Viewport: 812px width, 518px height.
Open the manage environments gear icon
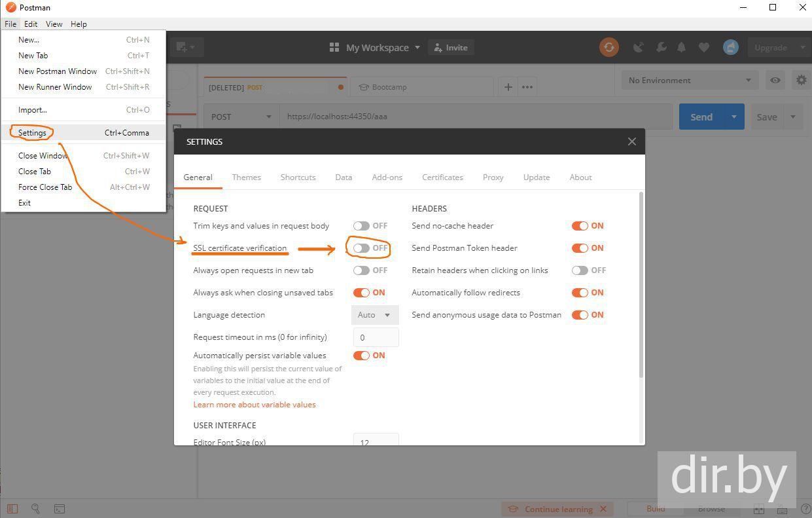(x=802, y=80)
